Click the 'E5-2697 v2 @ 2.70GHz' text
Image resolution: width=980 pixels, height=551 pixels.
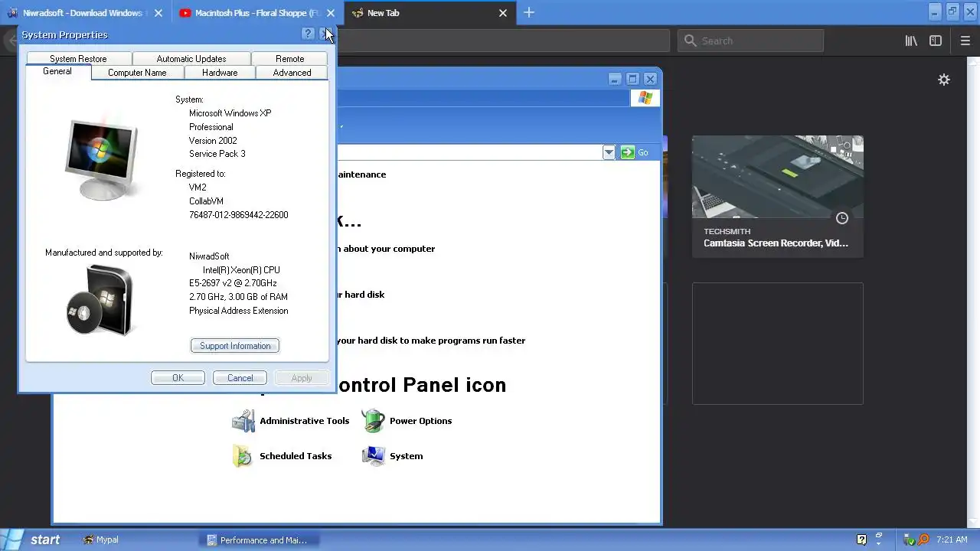[x=233, y=283]
